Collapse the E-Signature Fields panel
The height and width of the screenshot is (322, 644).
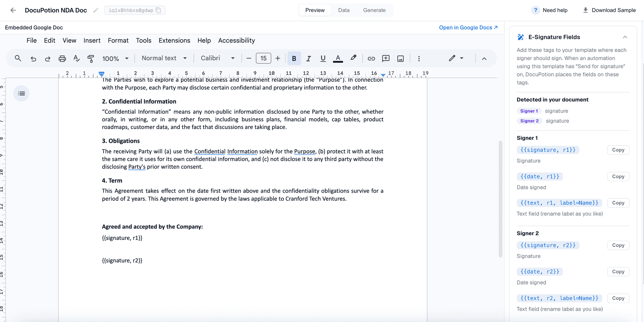[x=625, y=37]
